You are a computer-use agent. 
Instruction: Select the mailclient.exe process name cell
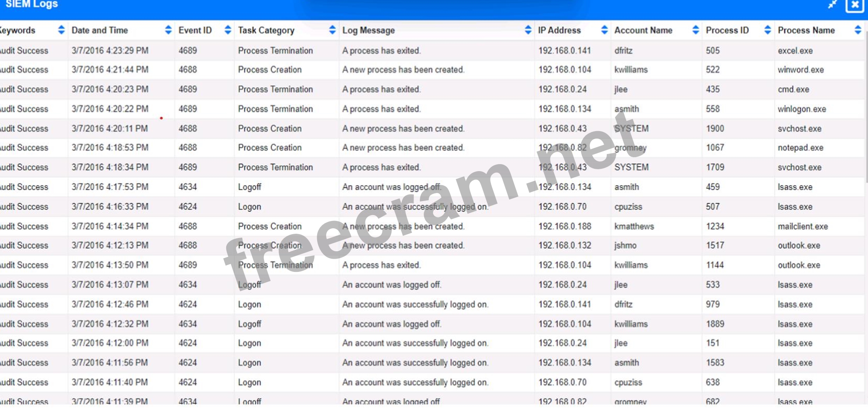point(802,226)
